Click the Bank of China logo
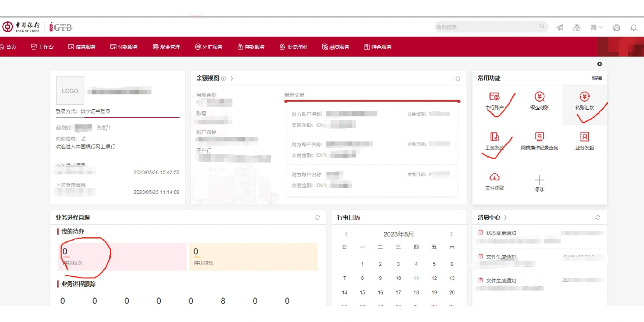644x322 pixels. pos(21,27)
